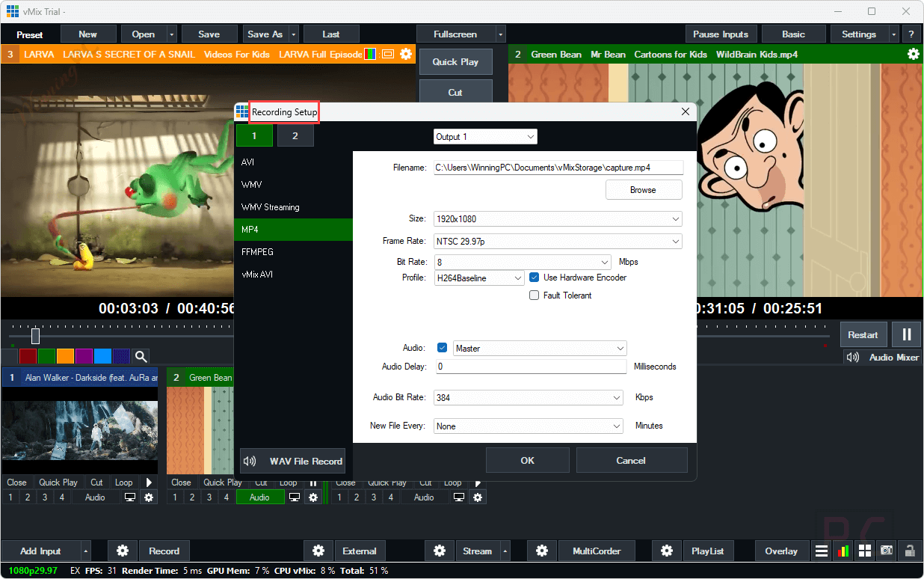
Task: Open Stream settings gear icon
Action: tap(440, 551)
